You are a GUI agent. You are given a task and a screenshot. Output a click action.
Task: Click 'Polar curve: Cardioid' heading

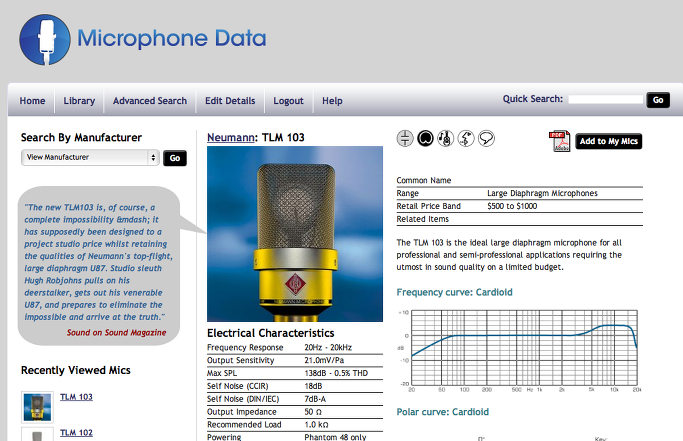pos(443,412)
